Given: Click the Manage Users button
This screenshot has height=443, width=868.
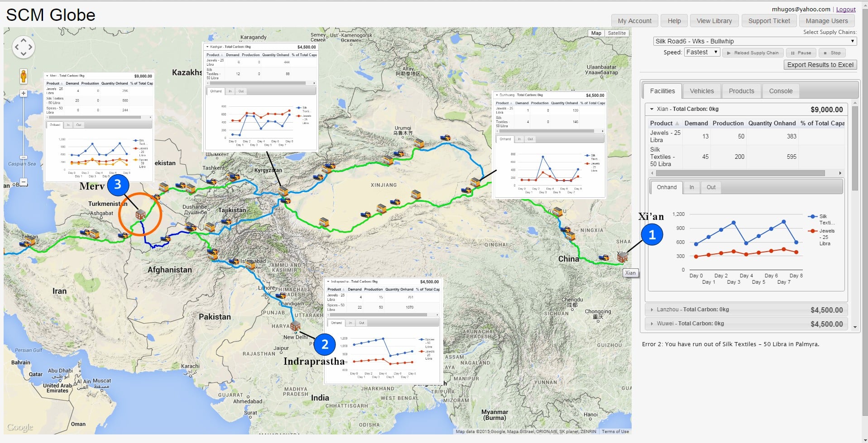Looking at the screenshot, I should point(826,21).
